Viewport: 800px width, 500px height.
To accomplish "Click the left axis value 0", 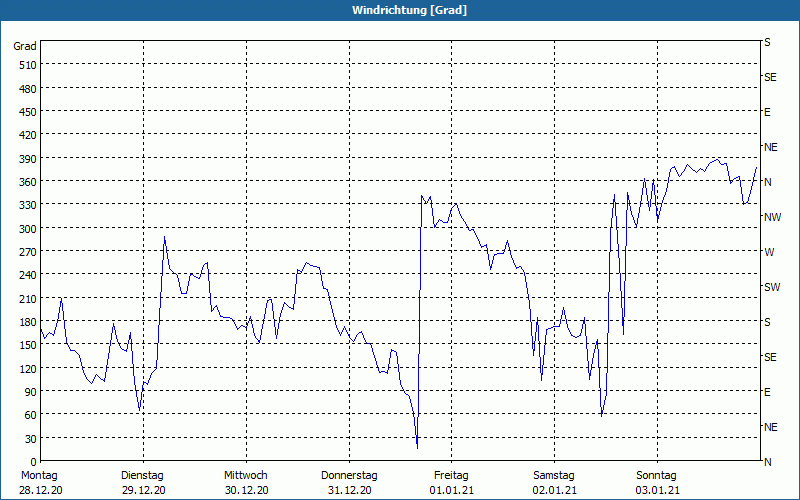I will (x=34, y=462).
